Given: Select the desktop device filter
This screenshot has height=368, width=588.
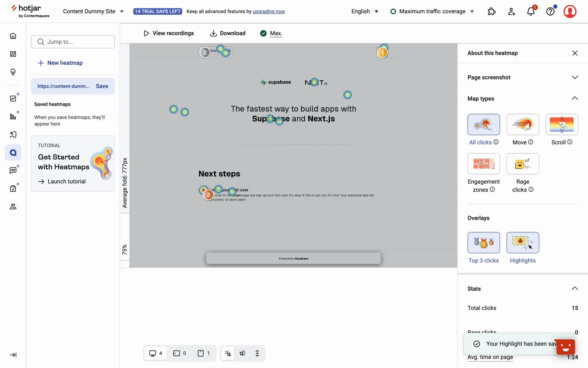Looking at the screenshot, I should point(156,353).
